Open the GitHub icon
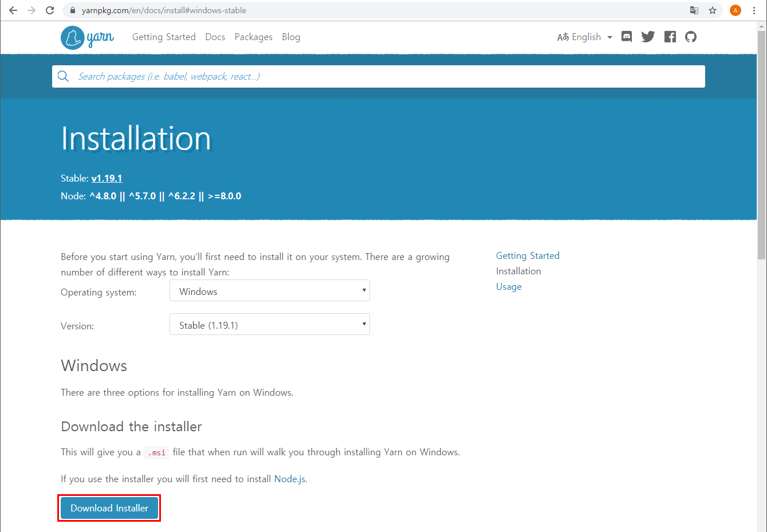767x532 pixels. pyautogui.click(x=691, y=37)
